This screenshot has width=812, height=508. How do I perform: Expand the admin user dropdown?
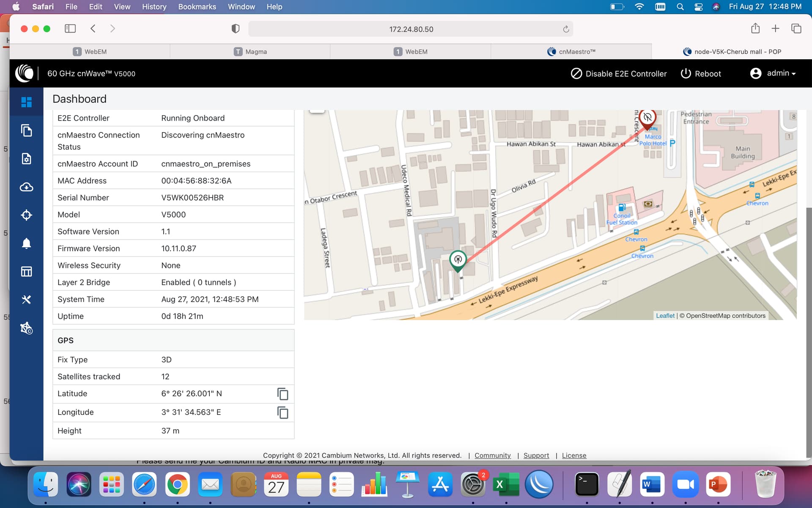[773, 73]
